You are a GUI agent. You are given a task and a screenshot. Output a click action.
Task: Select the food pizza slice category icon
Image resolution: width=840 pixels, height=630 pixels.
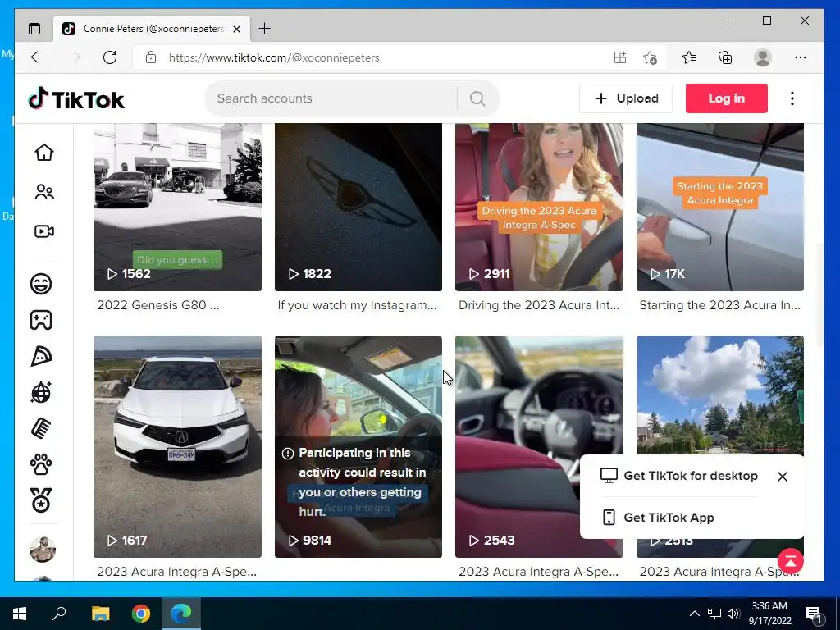click(41, 356)
